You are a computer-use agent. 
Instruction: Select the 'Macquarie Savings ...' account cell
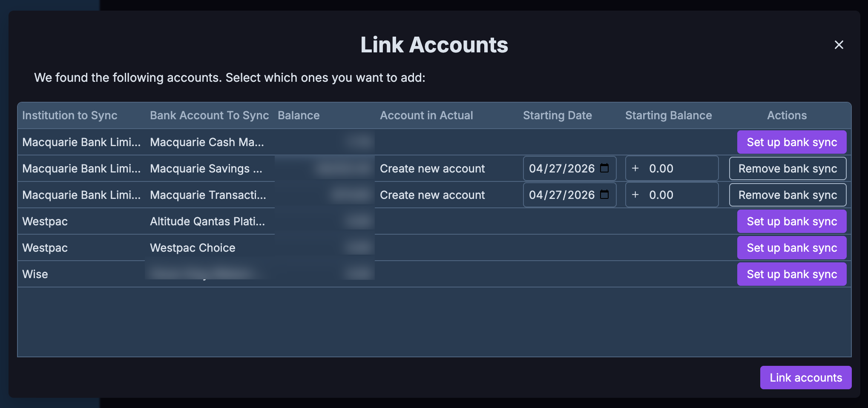tap(206, 169)
